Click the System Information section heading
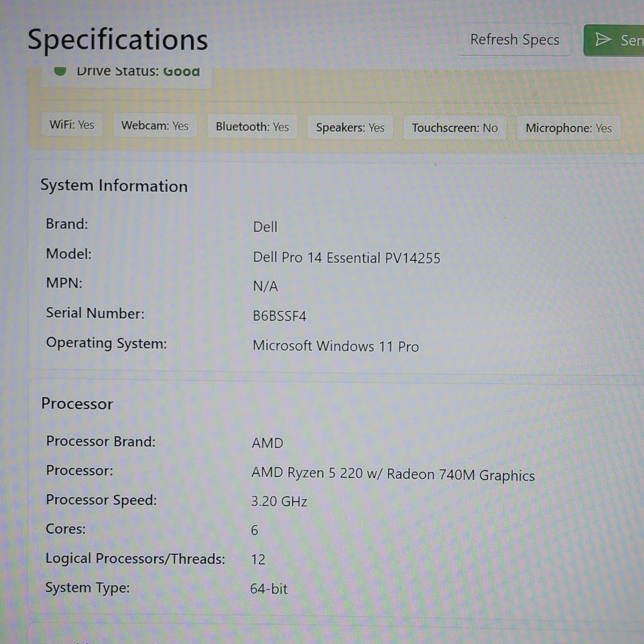Image resolution: width=644 pixels, height=644 pixels. (114, 186)
